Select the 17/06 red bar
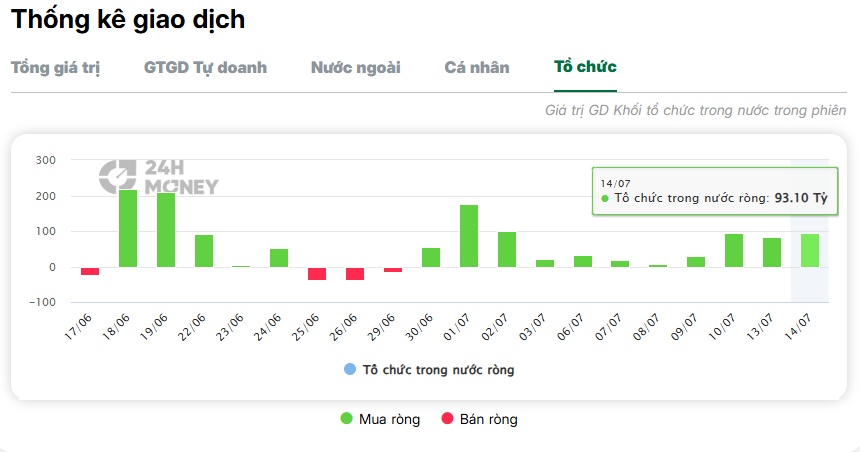This screenshot has height=452, width=860. click(x=90, y=271)
